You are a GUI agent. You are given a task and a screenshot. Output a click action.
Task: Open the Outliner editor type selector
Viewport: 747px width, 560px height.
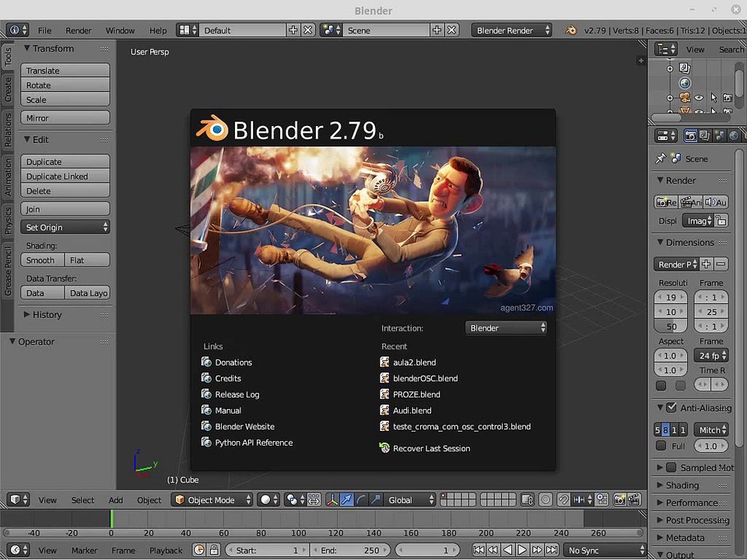coord(665,49)
